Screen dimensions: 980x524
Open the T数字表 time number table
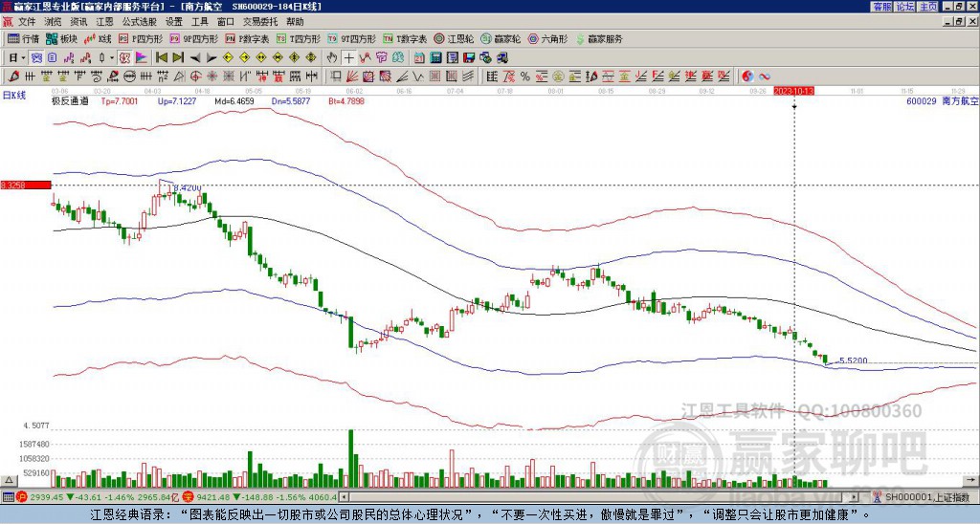point(405,38)
